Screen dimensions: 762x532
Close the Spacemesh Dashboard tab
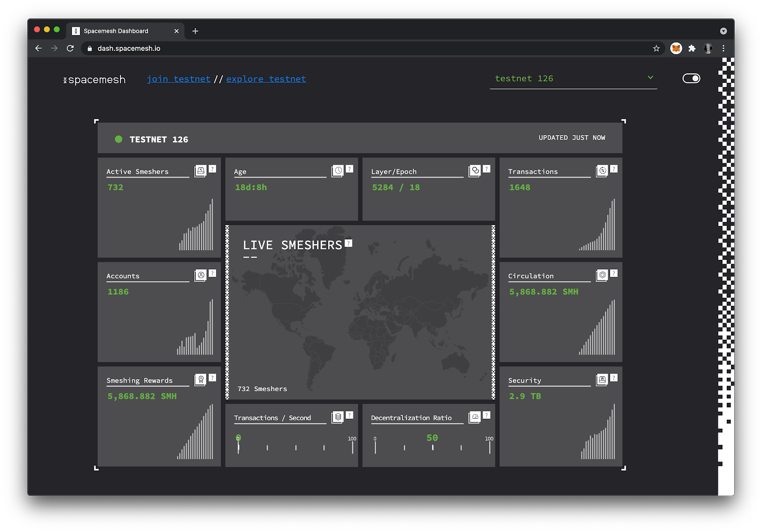177,31
